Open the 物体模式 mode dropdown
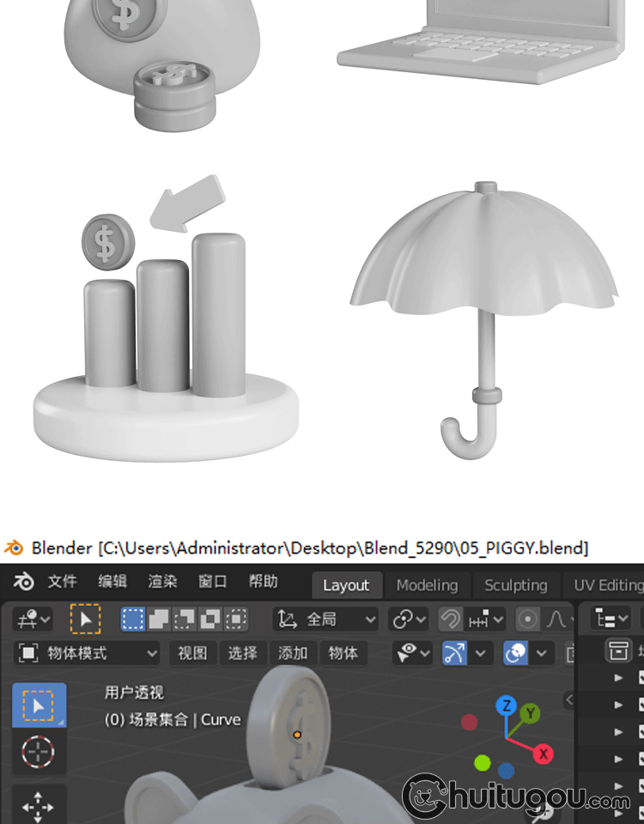644x824 pixels. click(88, 653)
